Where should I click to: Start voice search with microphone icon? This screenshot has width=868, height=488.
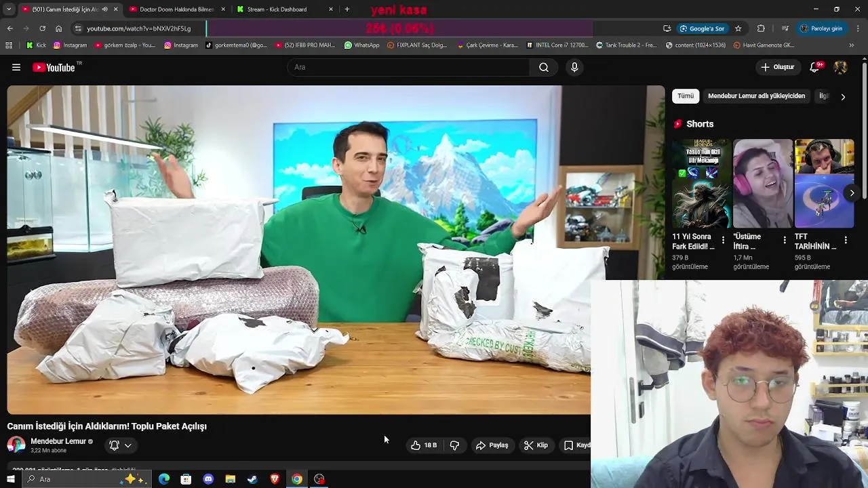pos(574,67)
